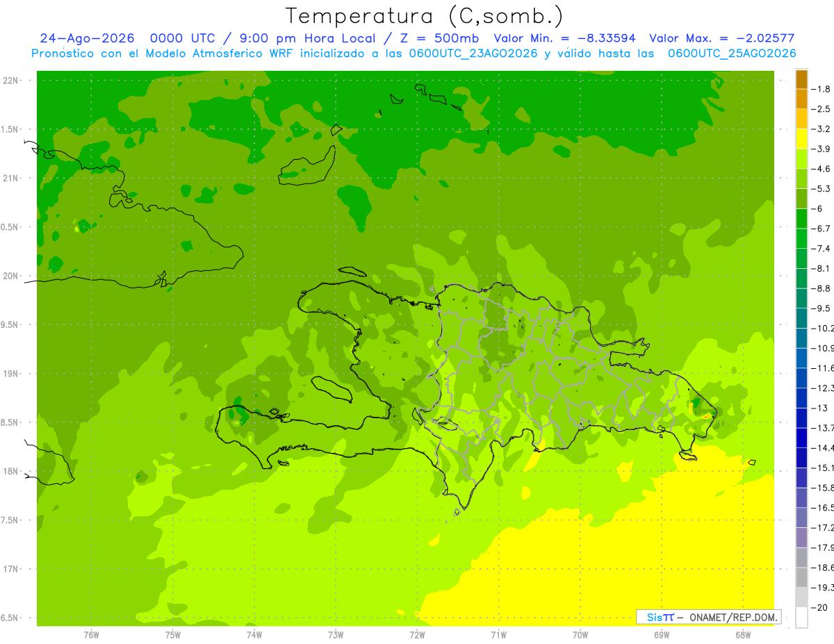Image resolution: width=834 pixels, height=644 pixels.
Task: Click the 'Temperatura (C,somb.)' chart title
Action: pos(424,17)
